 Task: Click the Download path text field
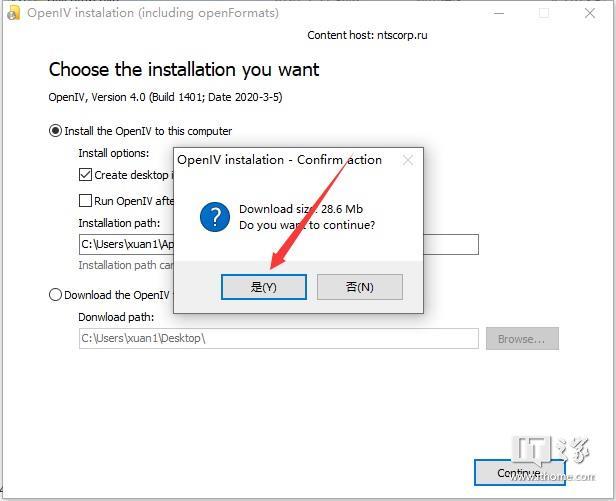(x=279, y=338)
